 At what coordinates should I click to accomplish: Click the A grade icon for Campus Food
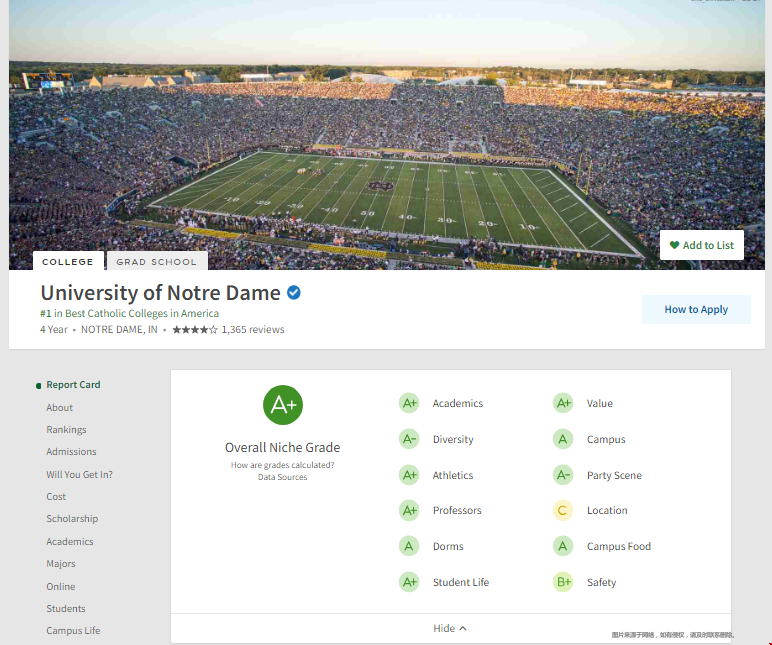563,546
